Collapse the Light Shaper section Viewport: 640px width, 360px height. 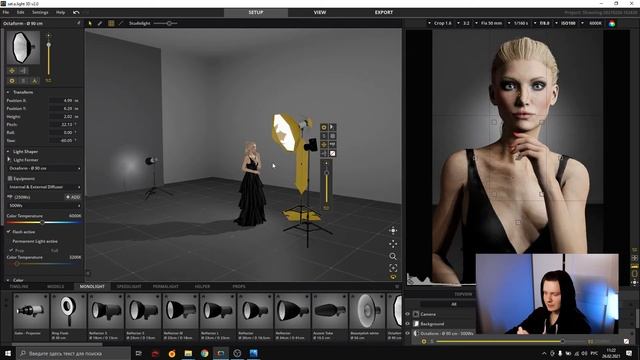tap(8, 151)
